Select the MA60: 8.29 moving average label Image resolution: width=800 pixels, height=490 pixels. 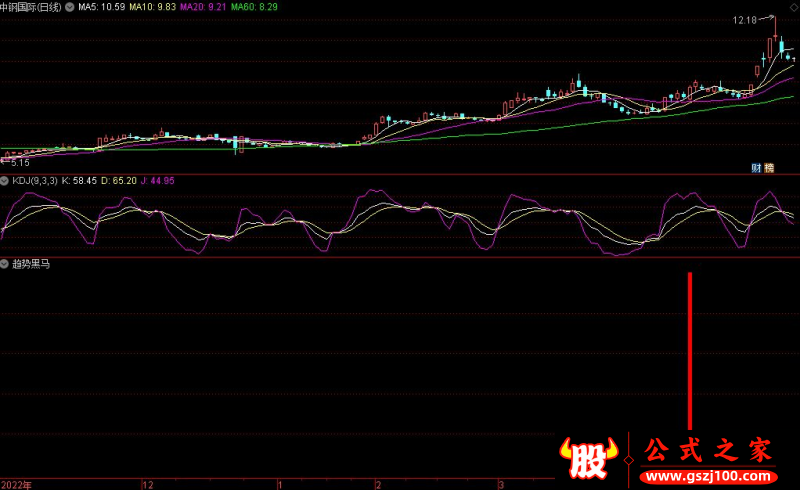(255, 7)
